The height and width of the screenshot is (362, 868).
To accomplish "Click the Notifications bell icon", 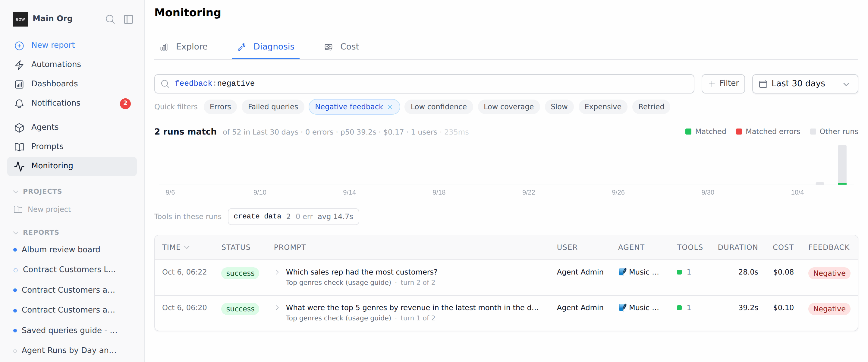I will click(x=19, y=103).
